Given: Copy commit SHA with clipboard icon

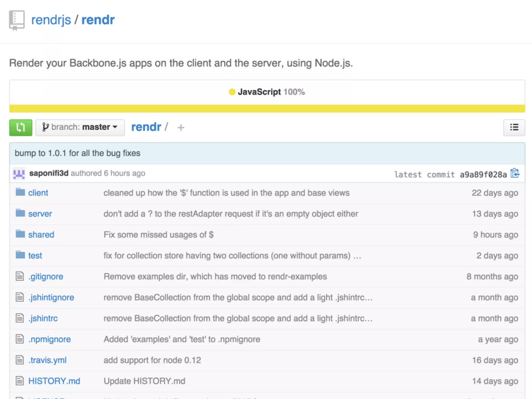Looking at the screenshot, I should pos(515,173).
